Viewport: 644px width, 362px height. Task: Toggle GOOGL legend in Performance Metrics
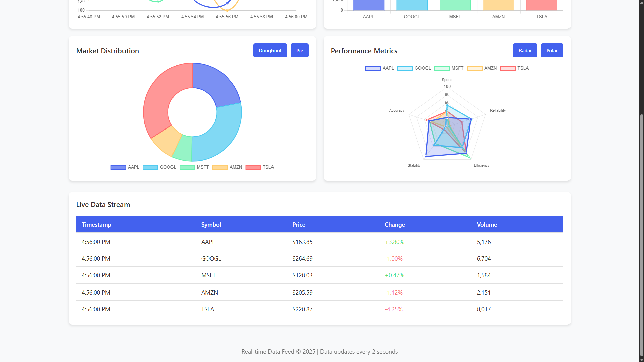414,68
